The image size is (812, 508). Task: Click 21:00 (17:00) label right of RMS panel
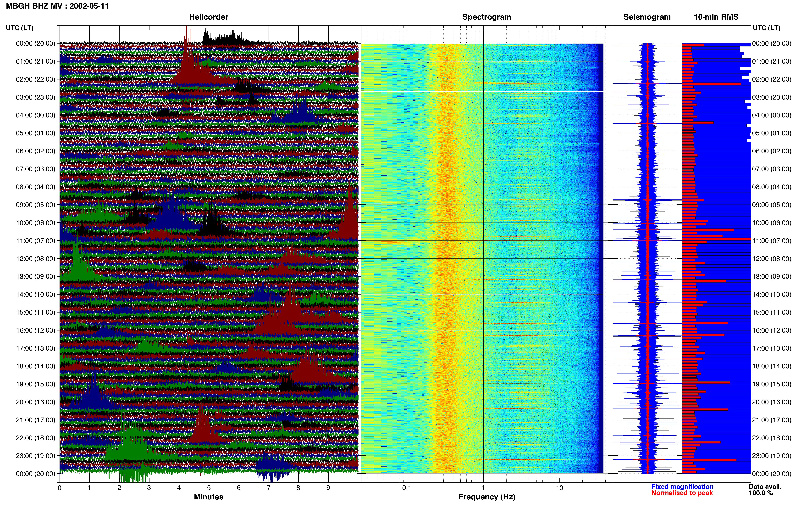click(772, 420)
